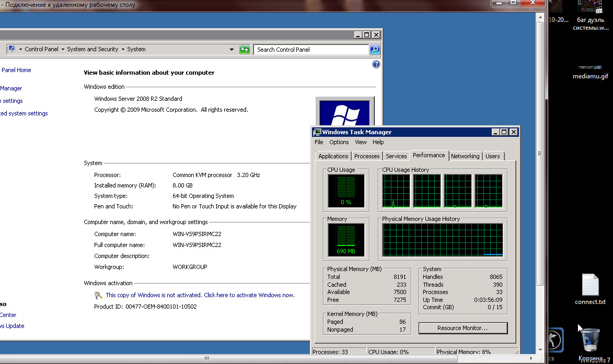
Task: Click the computer name WIN-VS9PSIRMC22 value
Action: pyautogui.click(x=196, y=234)
